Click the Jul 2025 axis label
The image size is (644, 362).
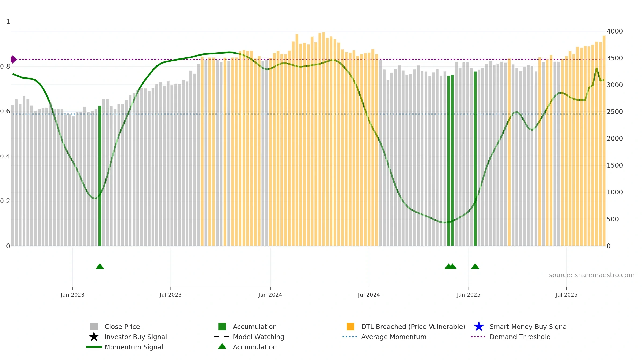(566, 295)
